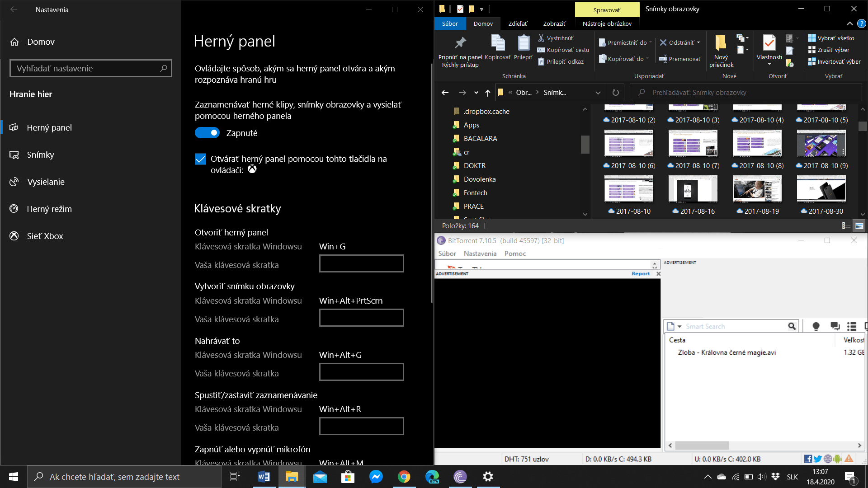Click the Explorer help question mark icon

(x=862, y=23)
